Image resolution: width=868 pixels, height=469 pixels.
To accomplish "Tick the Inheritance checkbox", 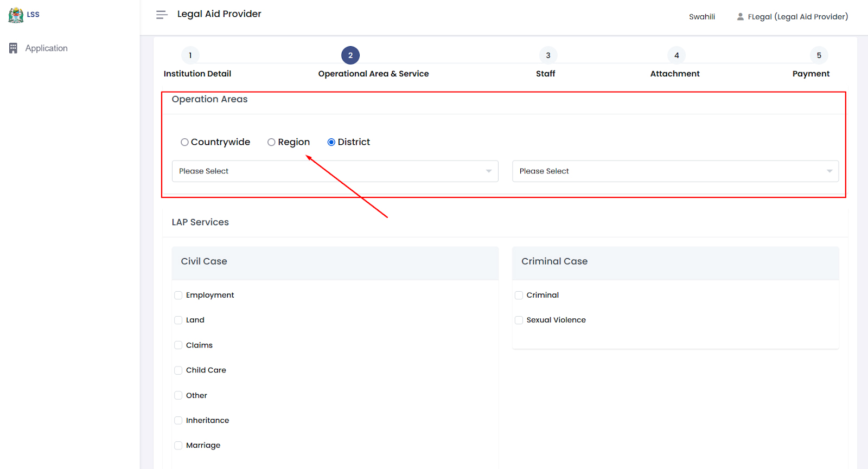I will click(x=178, y=421).
